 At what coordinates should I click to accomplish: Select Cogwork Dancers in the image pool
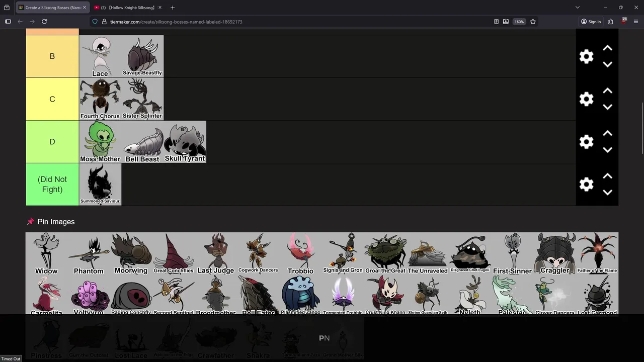click(x=258, y=253)
